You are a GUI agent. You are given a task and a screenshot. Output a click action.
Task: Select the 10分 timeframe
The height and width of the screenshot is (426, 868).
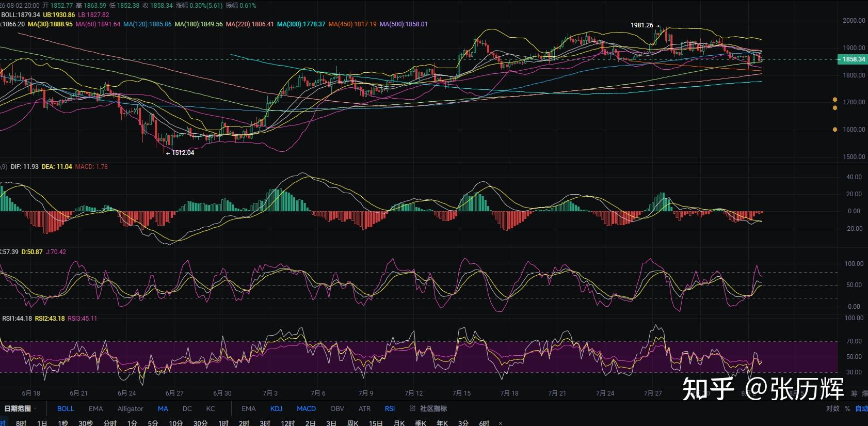[x=176, y=423]
